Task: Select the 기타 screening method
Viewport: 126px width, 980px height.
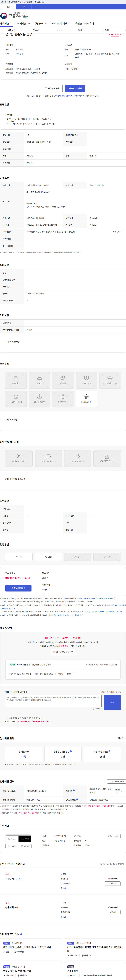Action: (107, 557)
